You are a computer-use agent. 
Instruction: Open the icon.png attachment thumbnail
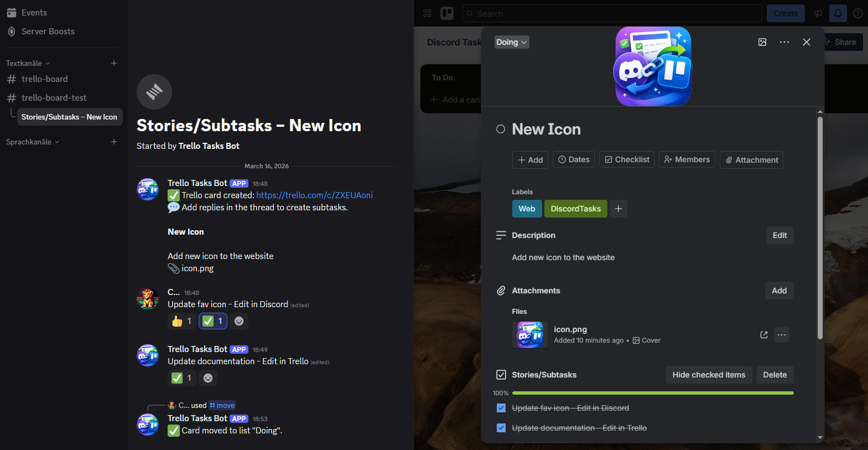click(x=530, y=335)
